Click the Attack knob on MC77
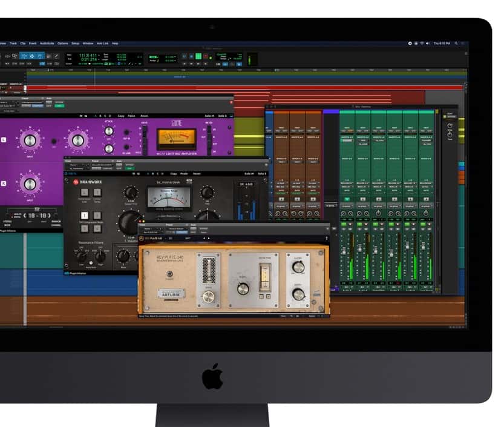The height and width of the screenshot is (427, 504). [109, 131]
